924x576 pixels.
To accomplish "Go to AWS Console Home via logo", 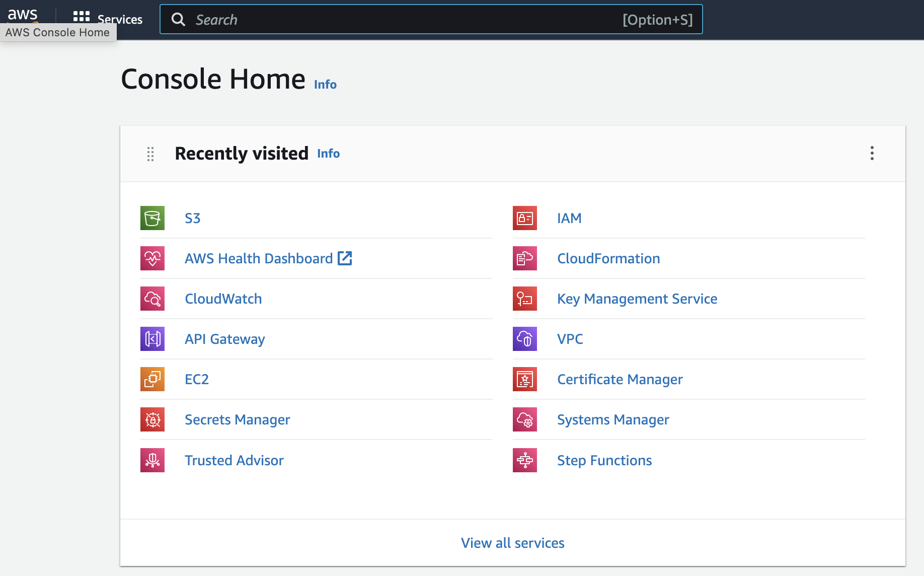I will pos(23,14).
